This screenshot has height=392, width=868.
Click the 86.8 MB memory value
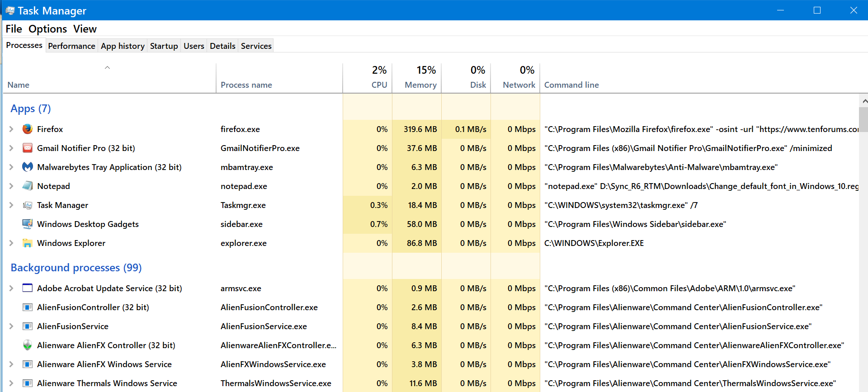click(422, 243)
